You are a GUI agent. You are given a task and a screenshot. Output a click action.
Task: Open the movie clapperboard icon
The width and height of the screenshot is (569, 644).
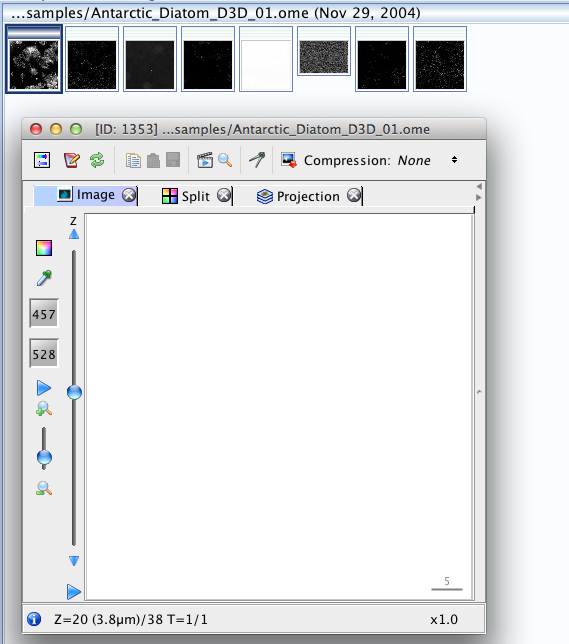click(x=205, y=160)
